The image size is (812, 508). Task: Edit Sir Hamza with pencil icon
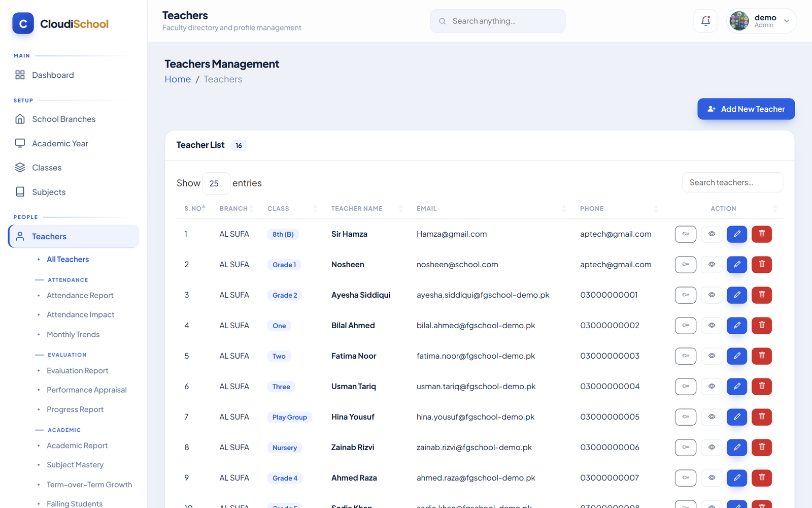tap(737, 234)
